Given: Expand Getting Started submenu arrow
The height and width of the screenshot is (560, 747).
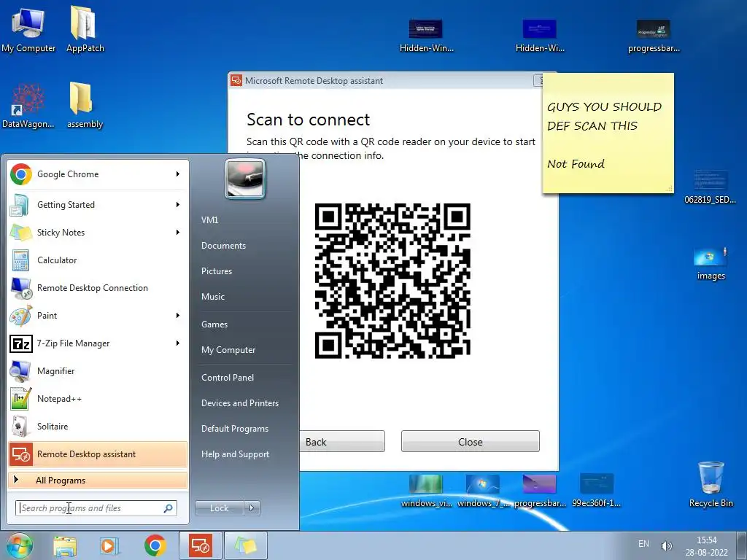Looking at the screenshot, I should click(178, 205).
